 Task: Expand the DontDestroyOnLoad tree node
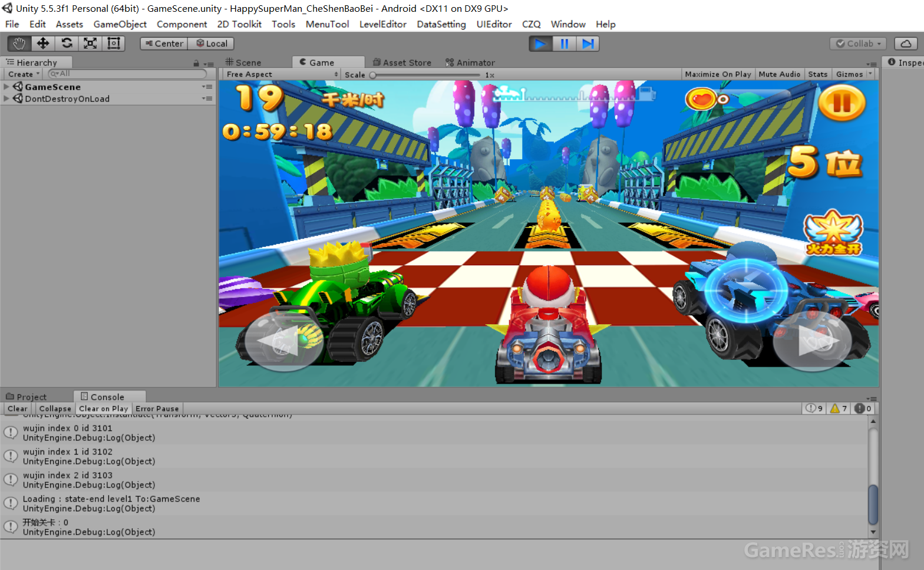coord(6,98)
